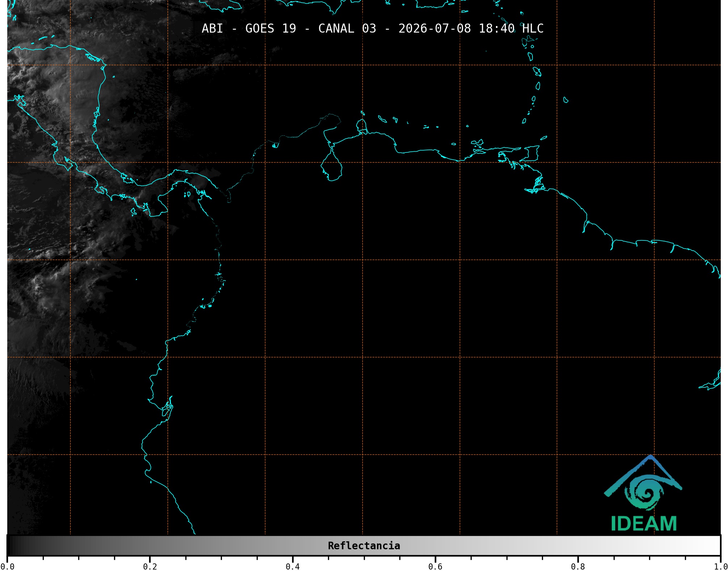Click the IDEAM logo
This screenshot has height=571, width=728.
click(x=643, y=493)
